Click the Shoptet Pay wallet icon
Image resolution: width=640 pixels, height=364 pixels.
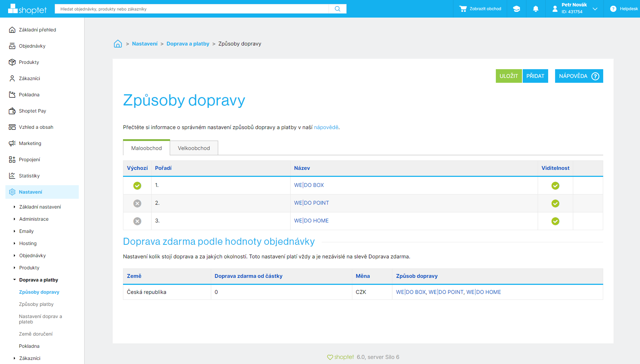12,111
